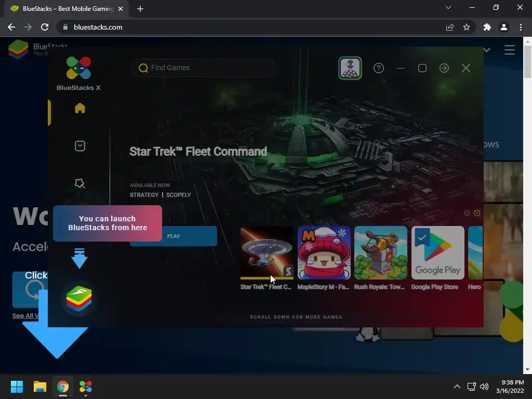Bookmark this page with the star icon
Image resolution: width=532 pixels, height=399 pixels.
coord(467,27)
